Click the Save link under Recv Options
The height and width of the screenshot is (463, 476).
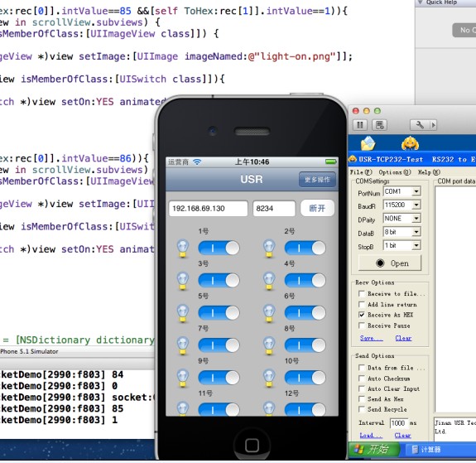coord(371,338)
